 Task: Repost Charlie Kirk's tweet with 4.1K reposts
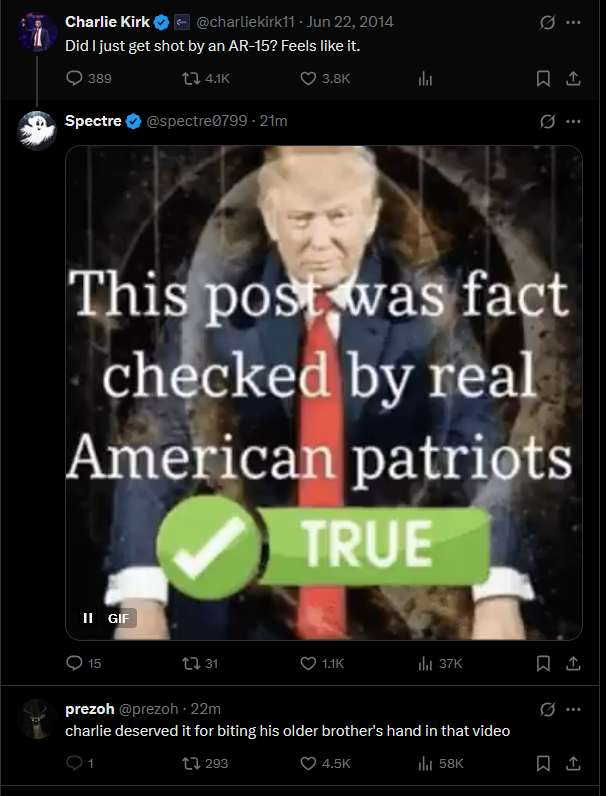[x=190, y=78]
